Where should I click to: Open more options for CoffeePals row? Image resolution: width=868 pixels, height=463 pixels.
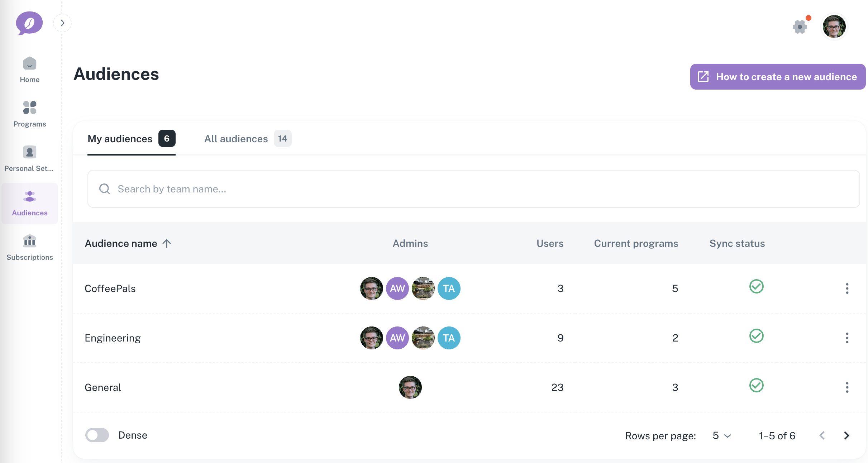[x=847, y=288]
